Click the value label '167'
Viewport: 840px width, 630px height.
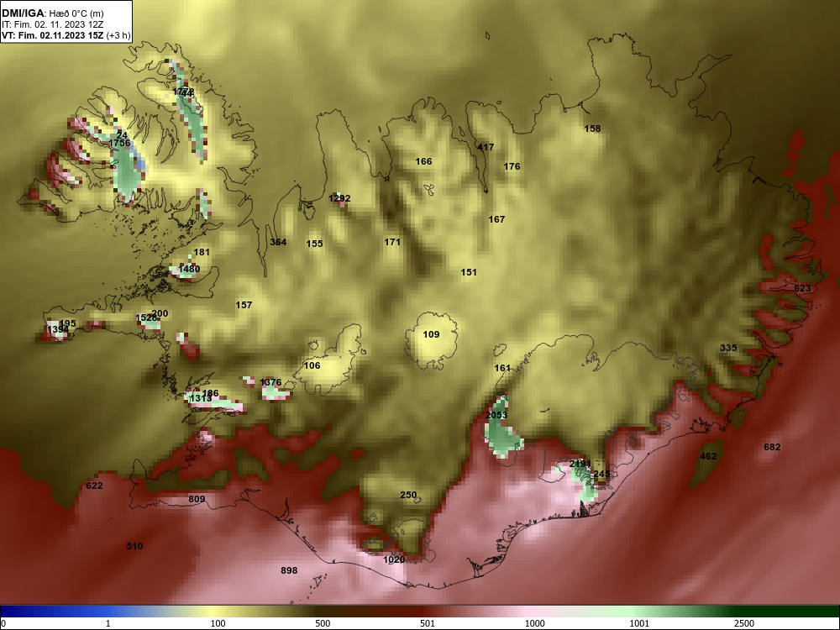tap(496, 219)
